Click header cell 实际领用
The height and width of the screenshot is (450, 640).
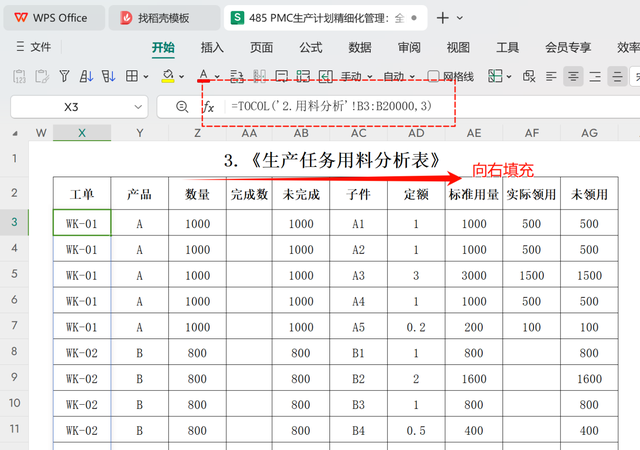click(531, 194)
